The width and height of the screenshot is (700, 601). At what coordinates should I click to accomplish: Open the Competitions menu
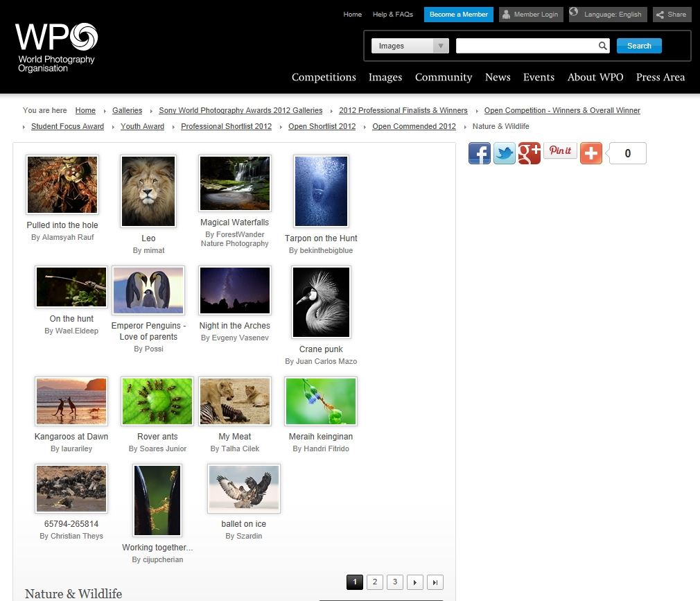[324, 77]
